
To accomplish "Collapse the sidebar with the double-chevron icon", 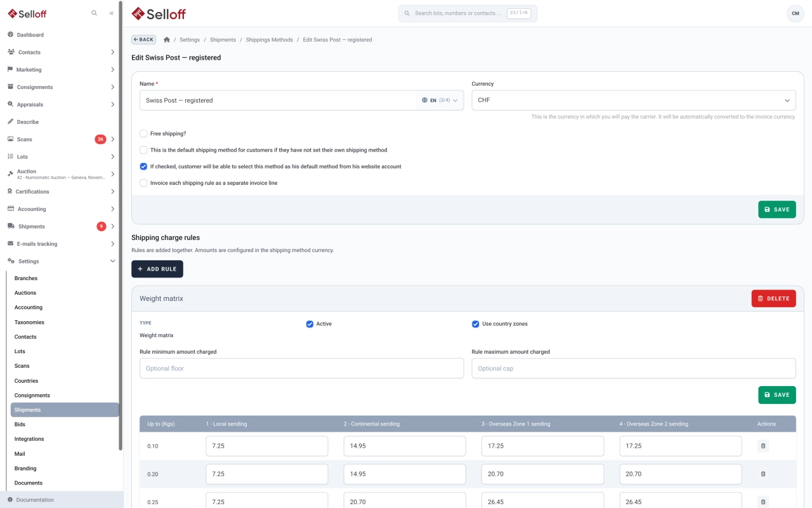I will tap(112, 13).
